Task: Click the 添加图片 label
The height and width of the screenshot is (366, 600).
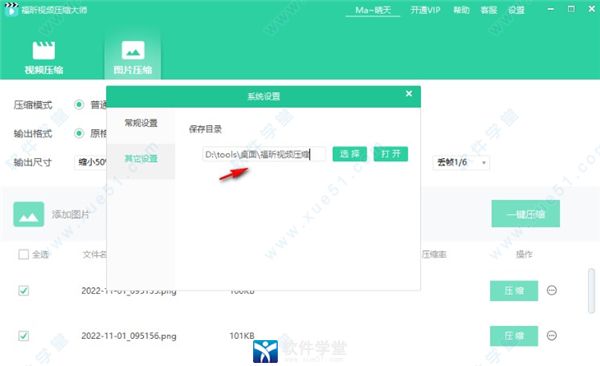Action: [70, 214]
